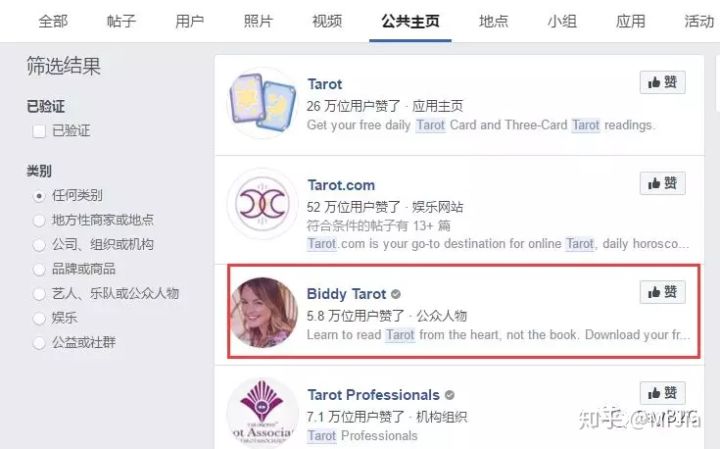The width and height of the screenshot is (720, 449).
Task: Click the Biddy Tarot verified badge
Action: pyautogui.click(x=396, y=294)
